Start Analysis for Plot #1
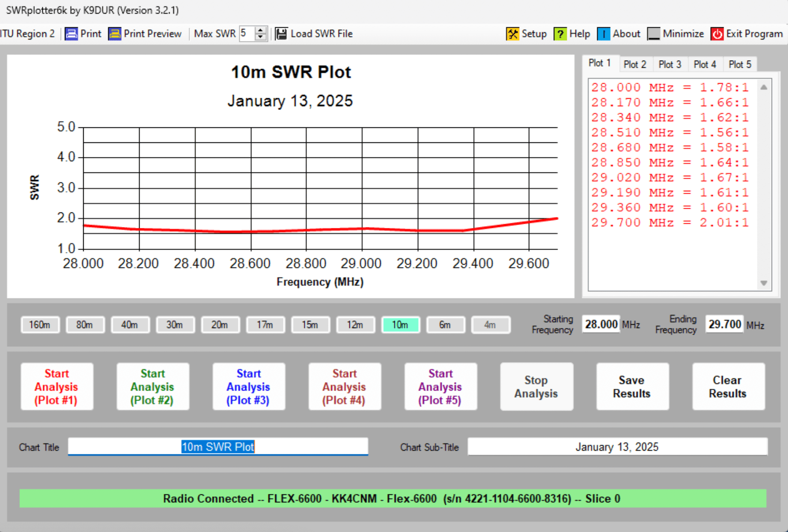 point(57,386)
